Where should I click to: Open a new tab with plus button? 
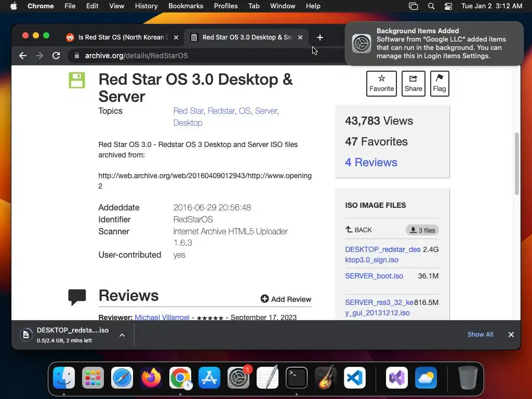coord(320,37)
